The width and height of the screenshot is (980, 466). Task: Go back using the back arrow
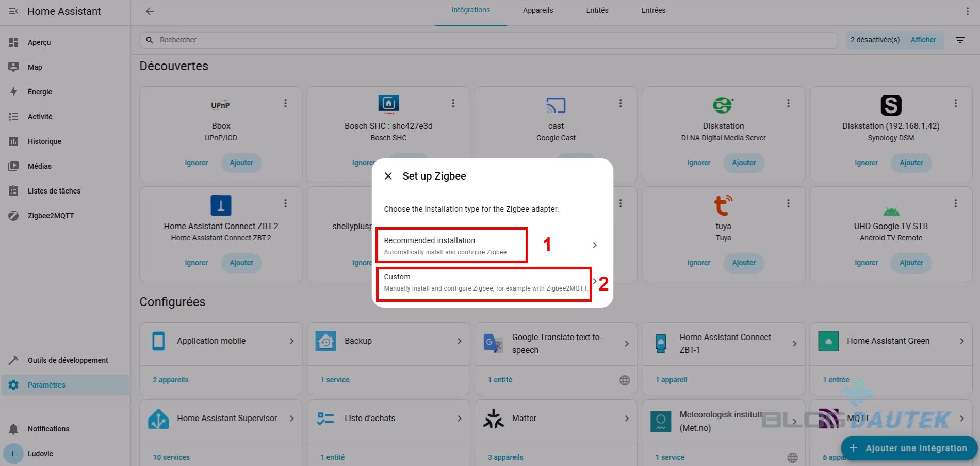pyautogui.click(x=150, y=11)
